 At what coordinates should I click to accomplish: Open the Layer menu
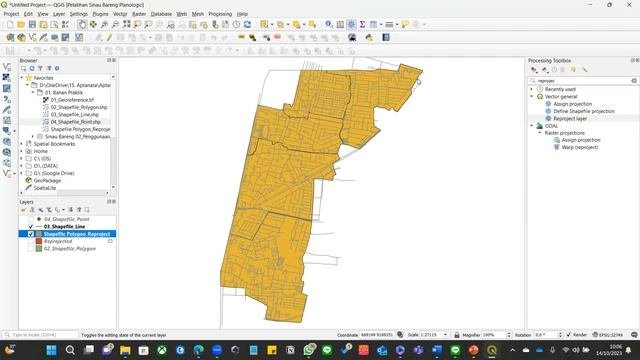click(59, 14)
